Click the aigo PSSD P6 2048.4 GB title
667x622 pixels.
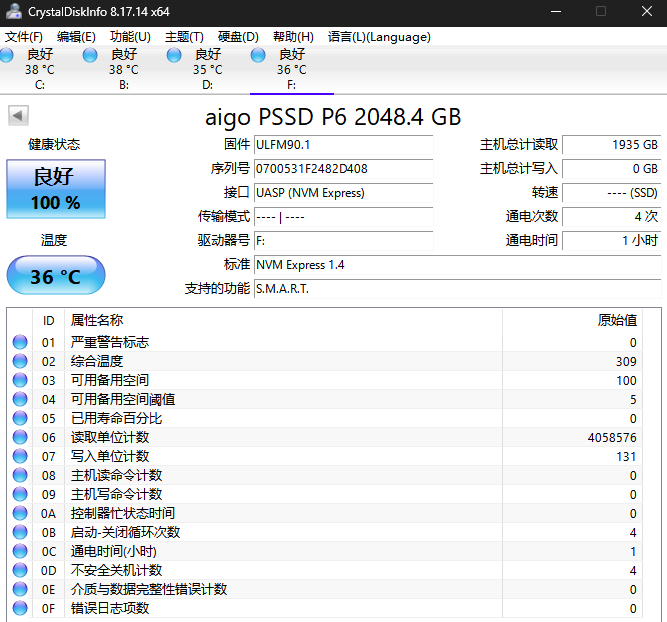coord(333,117)
